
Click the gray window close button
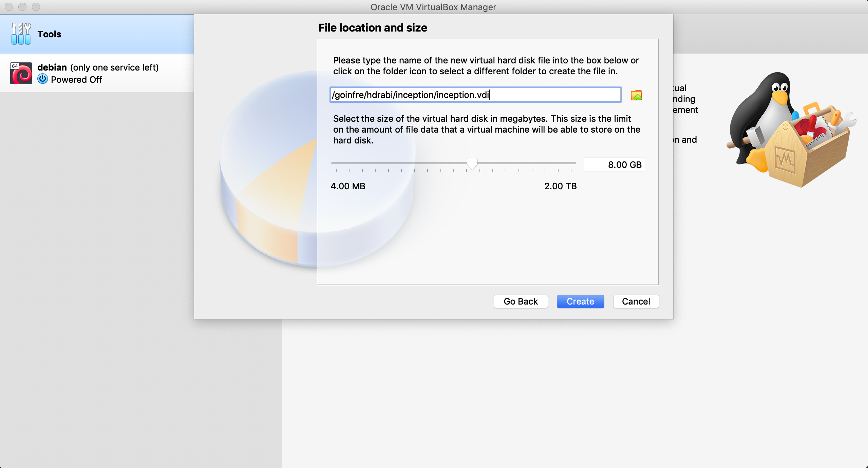[x=9, y=7]
